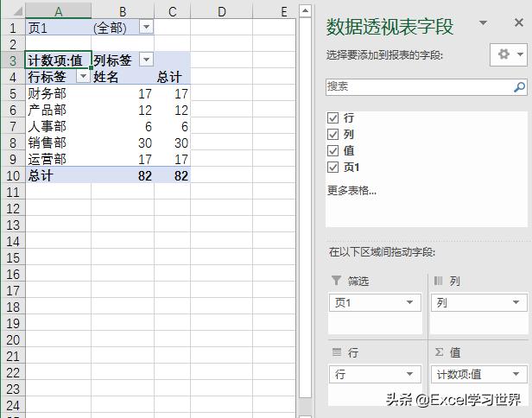The height and width of the screenshot is (418, 532).
Task: Select column D header
Action: [x=222, y=11]
